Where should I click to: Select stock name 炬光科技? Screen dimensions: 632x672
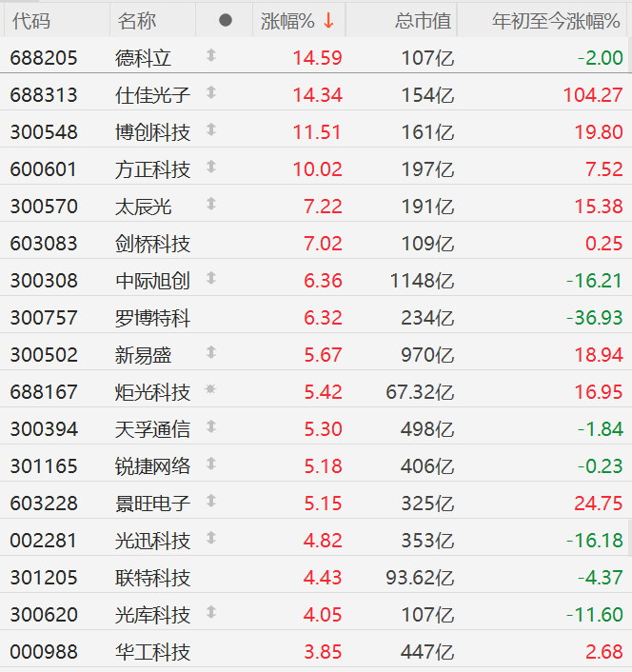pos(152,392)
